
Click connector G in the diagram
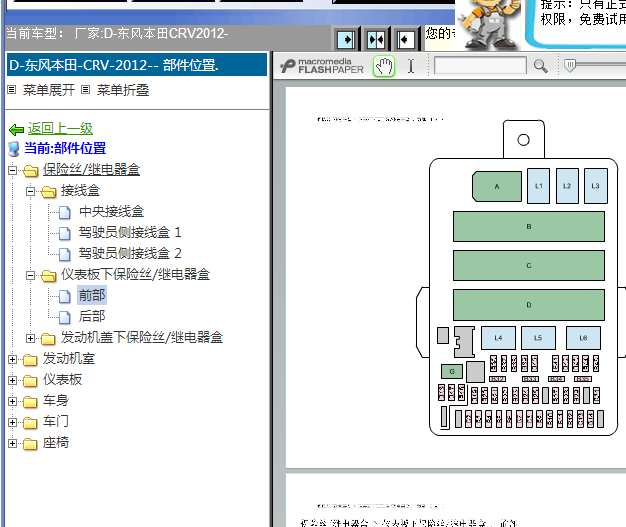[x=452, y=371]
